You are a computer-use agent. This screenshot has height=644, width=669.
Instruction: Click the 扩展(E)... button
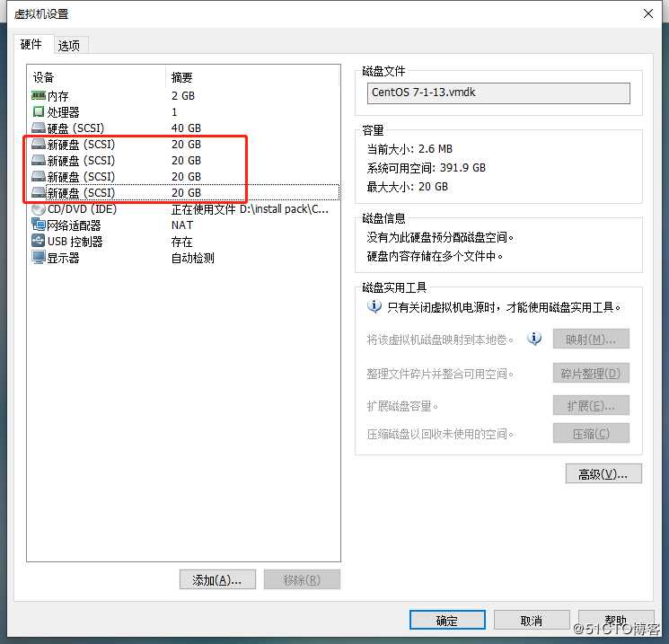[x=591, y=405]
